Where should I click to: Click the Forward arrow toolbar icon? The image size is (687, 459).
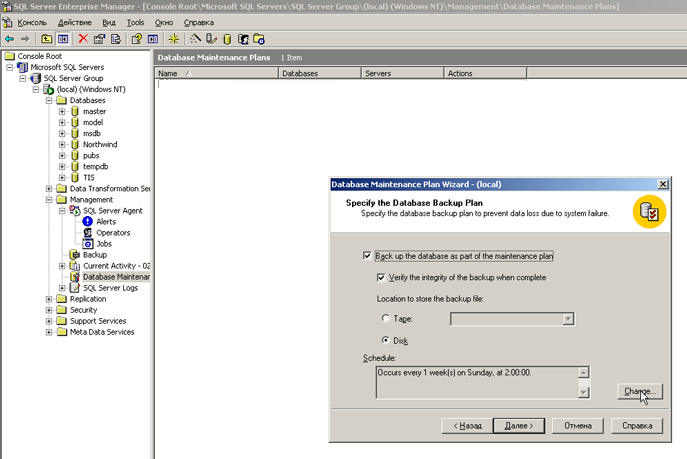pos(25,39)
